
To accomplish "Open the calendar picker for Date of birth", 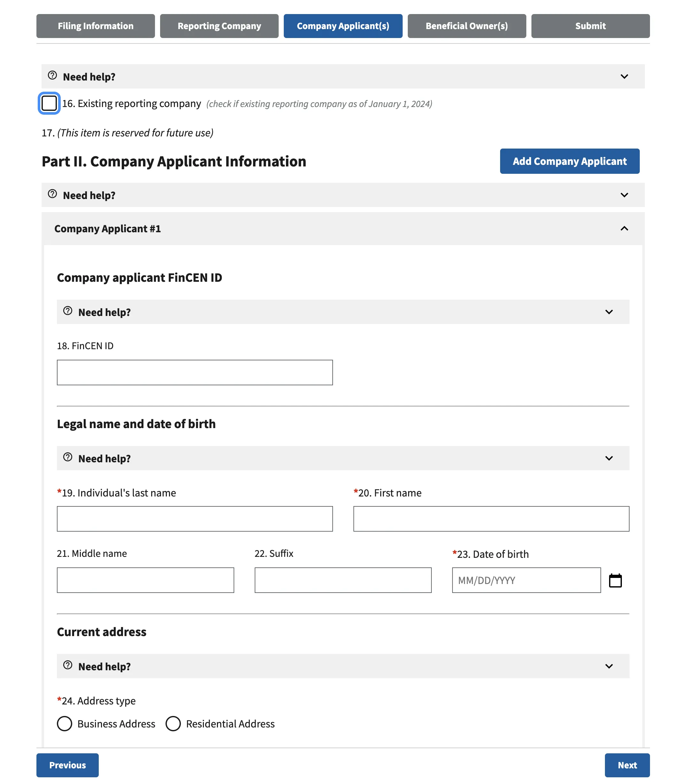I will [615, 580].
